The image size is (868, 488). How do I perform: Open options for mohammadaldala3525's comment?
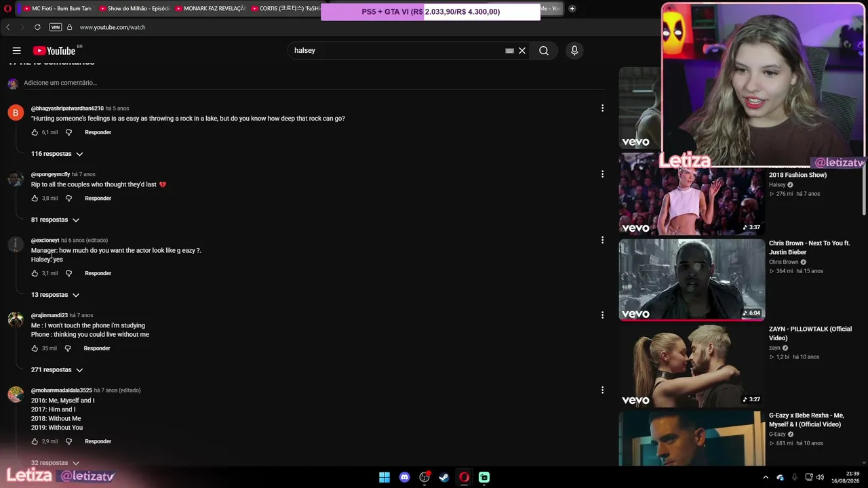[x=602, y=390]
